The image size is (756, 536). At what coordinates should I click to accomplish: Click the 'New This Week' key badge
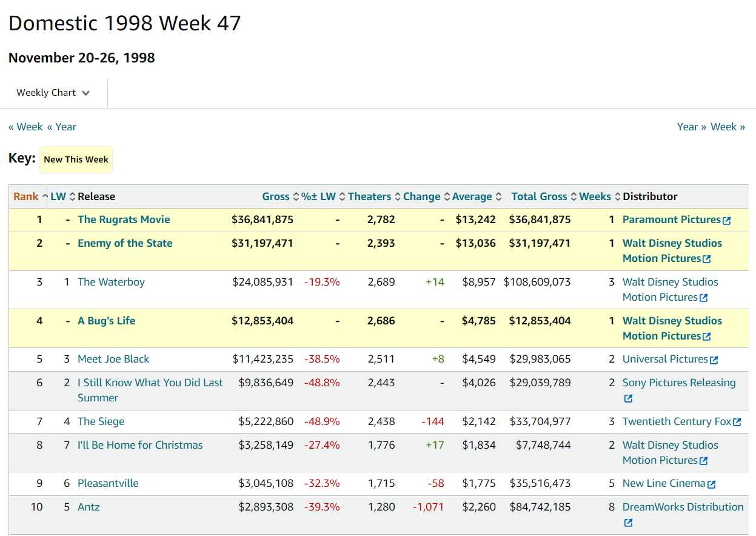76,159
